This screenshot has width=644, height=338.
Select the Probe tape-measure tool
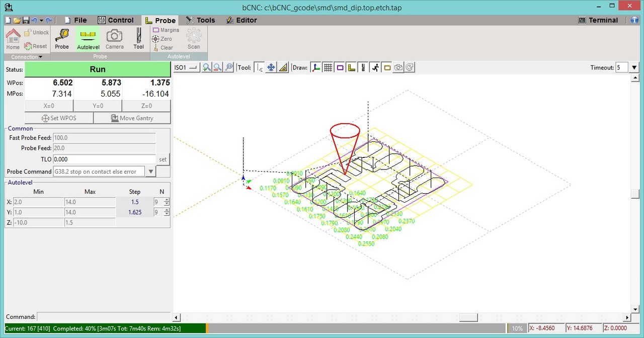[x=62, y=39]
